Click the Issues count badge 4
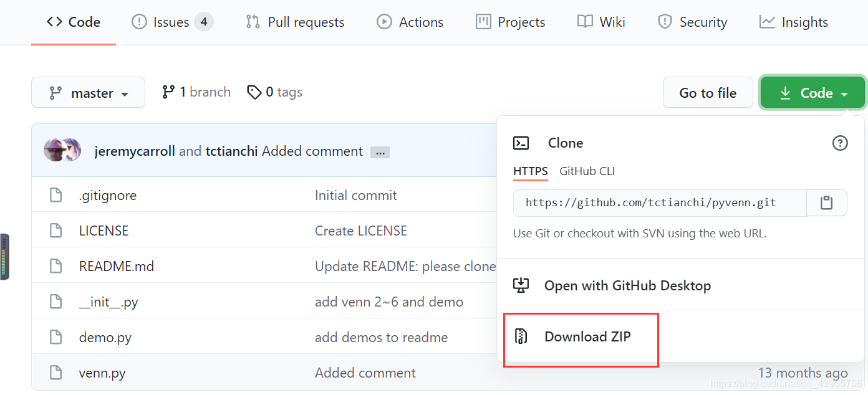This screenshot has height=395, width=868. coord(203,22)
